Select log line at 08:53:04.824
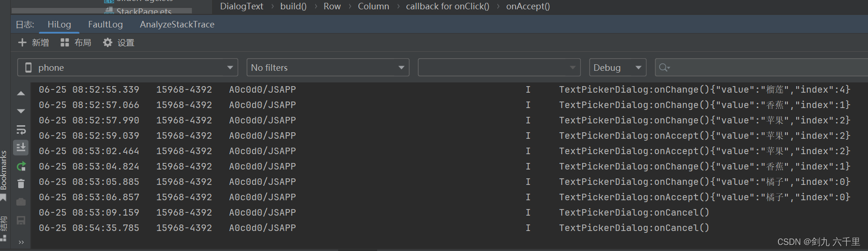The width and height of the screenshot is (868, 251). 444,166
